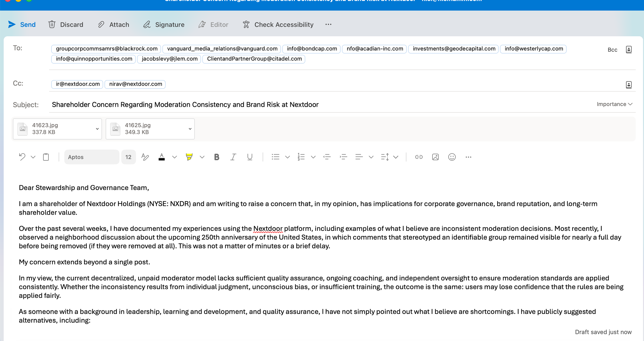
Task: Show more formatting options
Action: (x=468, y=157)
